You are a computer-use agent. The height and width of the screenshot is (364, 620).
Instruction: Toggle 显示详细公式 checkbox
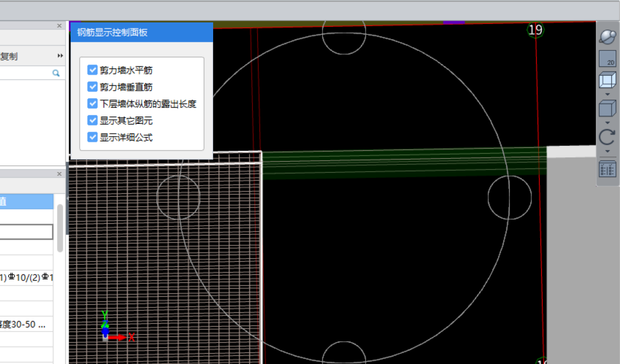coord(92,137)
